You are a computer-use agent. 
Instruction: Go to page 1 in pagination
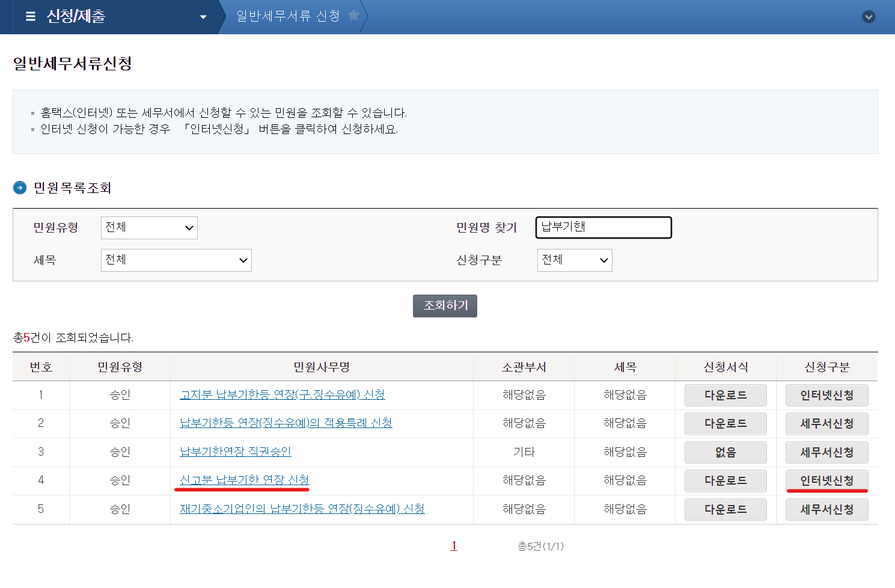(x=454, y=545)
